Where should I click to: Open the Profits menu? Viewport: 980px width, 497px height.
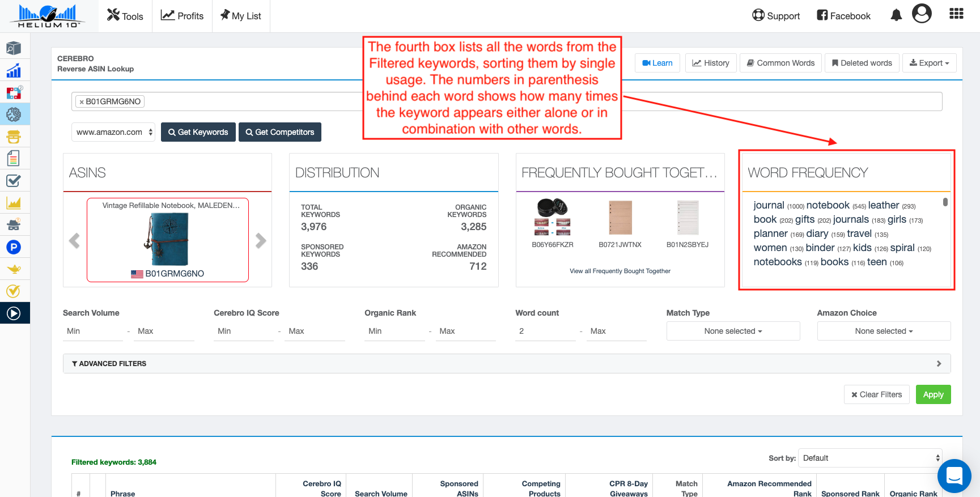click(x=182, y=16)
